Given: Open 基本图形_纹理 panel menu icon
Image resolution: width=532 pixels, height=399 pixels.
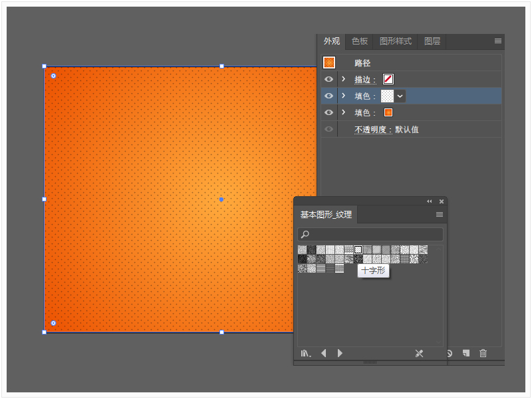Looking at the screenshot, I should coord(440,214).
